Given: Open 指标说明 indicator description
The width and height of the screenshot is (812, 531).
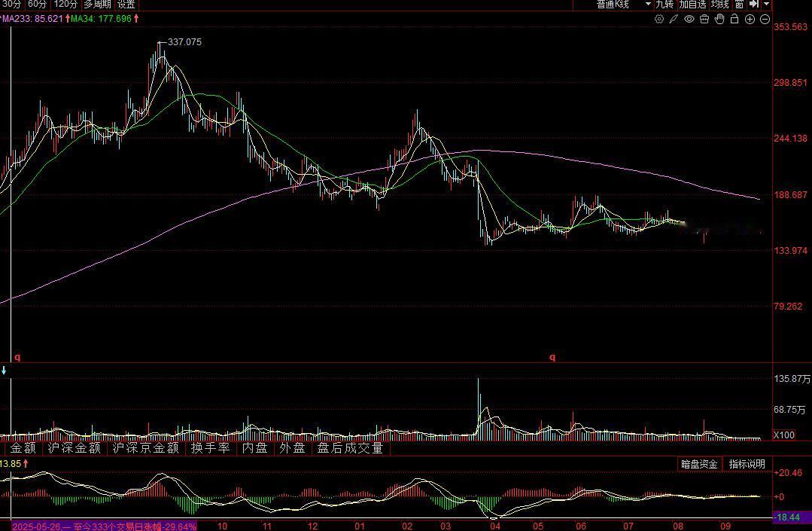Looking at the screenshot, I should click(747, 464).
